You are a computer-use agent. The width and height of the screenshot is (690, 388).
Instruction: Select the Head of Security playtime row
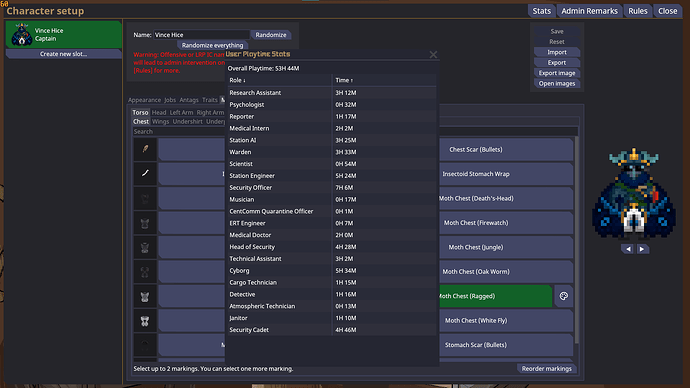331,247
